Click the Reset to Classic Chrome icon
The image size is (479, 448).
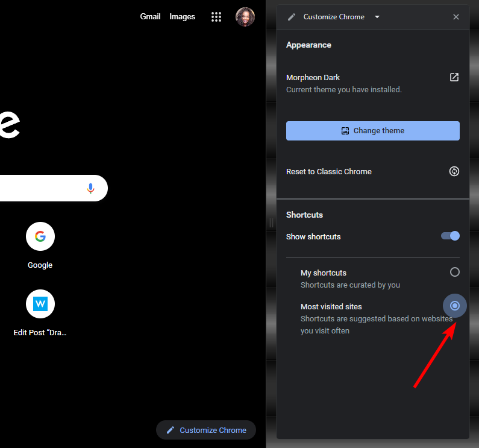tap(454, 171)
